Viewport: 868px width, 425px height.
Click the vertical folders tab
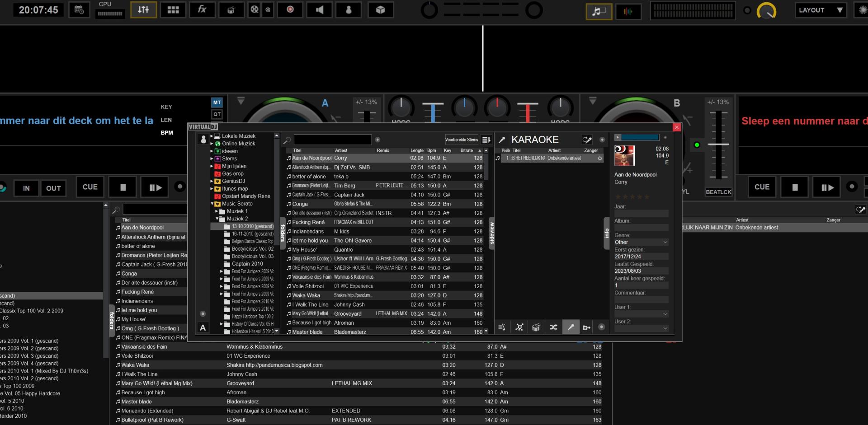coord(283,233)
